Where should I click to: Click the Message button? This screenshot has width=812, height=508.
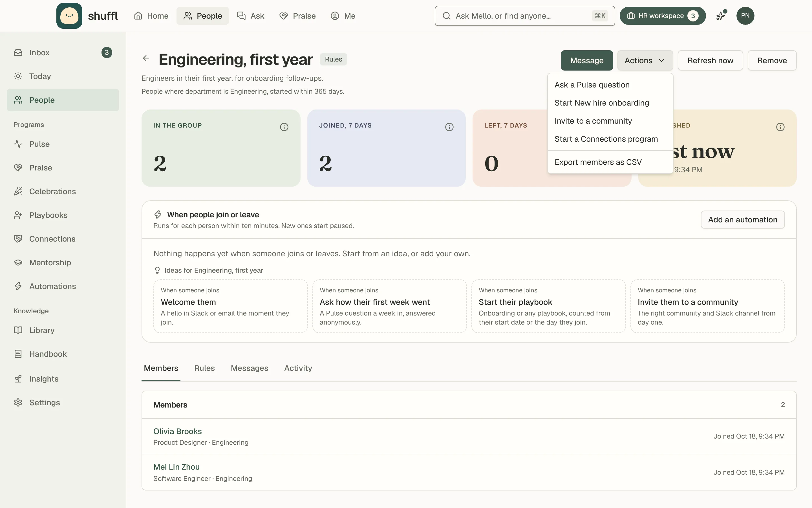[x=586, y=60]
